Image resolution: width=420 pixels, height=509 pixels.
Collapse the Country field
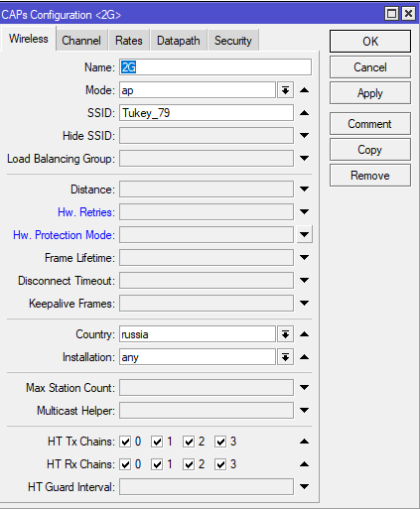[304, 334]
